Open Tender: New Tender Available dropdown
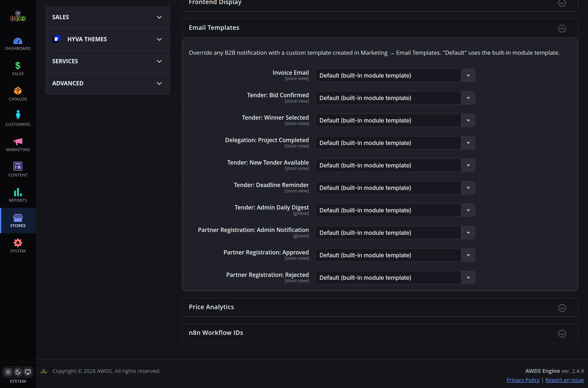This screenshot has height=388, width=588. click(395, 165)
